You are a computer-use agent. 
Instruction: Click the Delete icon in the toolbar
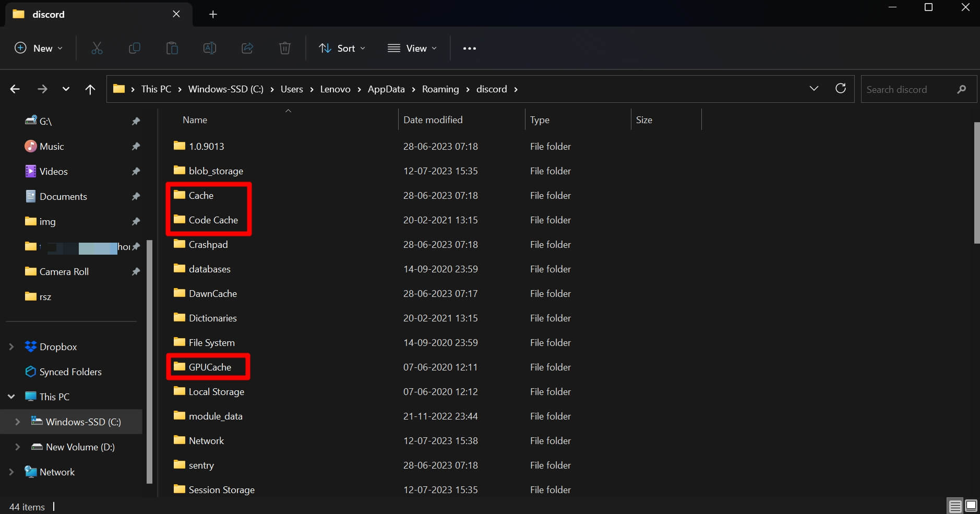point(284,48)
